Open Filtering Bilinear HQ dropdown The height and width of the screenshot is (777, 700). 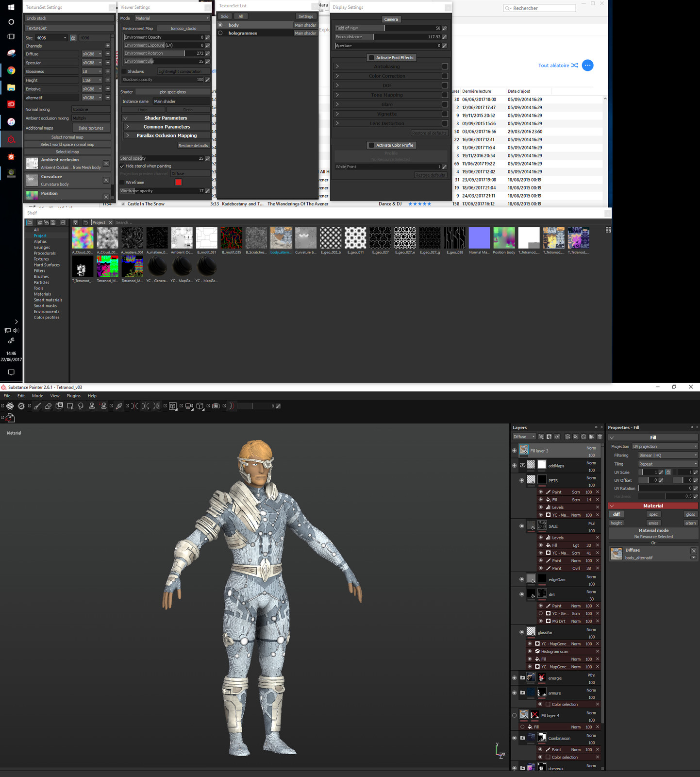coord(667,455)
